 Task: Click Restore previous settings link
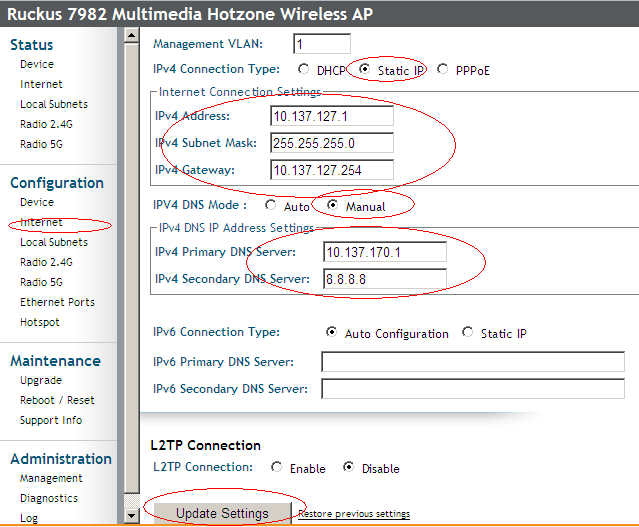click(354, 514)
